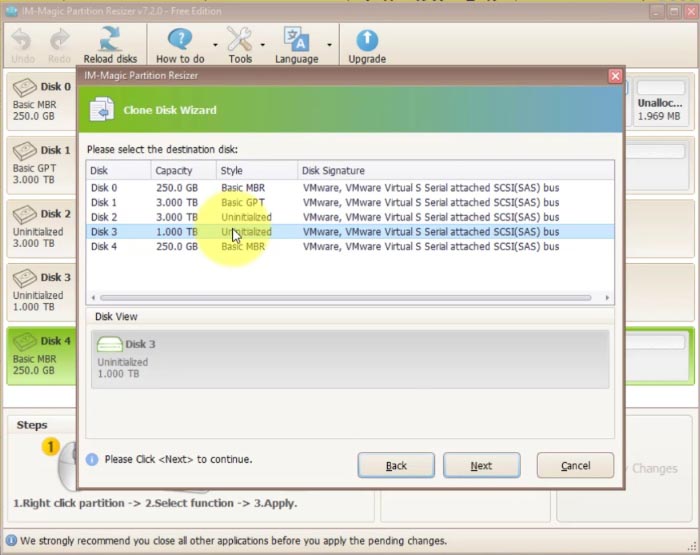
Task: Open the How to do help icon
Action: pyautogui.click(x=180, y=45)
